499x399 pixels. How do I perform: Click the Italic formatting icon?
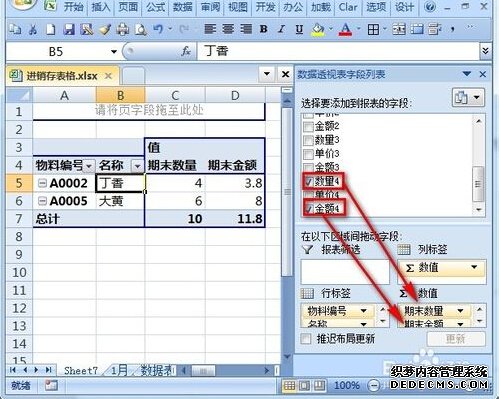pyautogui.click(x=281, y=29)
